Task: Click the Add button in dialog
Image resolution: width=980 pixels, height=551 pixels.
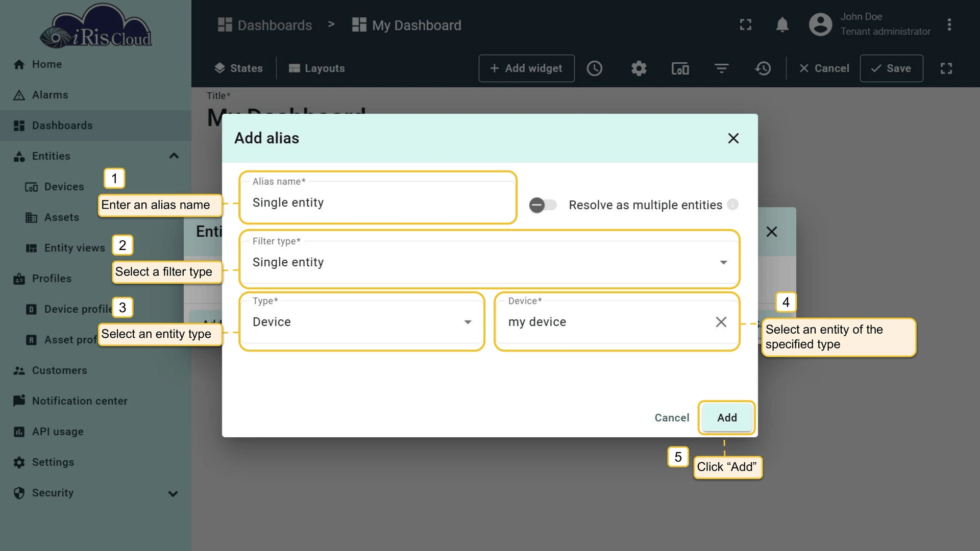Action: [727, 418]
